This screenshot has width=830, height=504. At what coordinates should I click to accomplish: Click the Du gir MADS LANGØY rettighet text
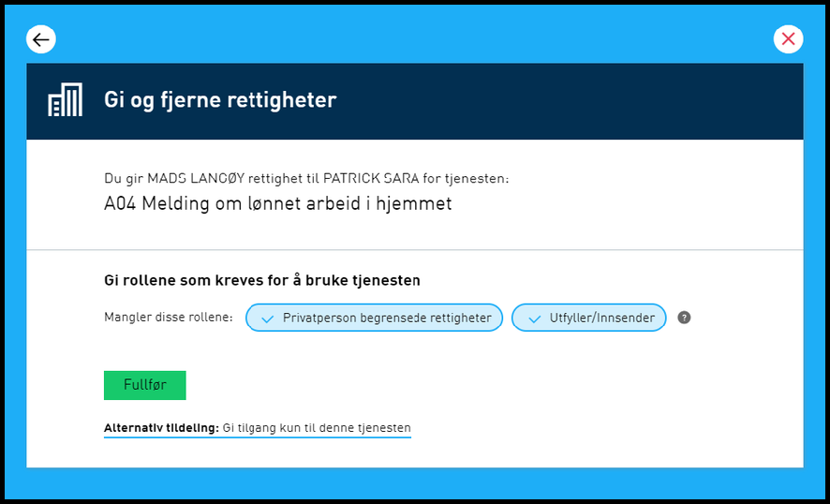point(306,178)
